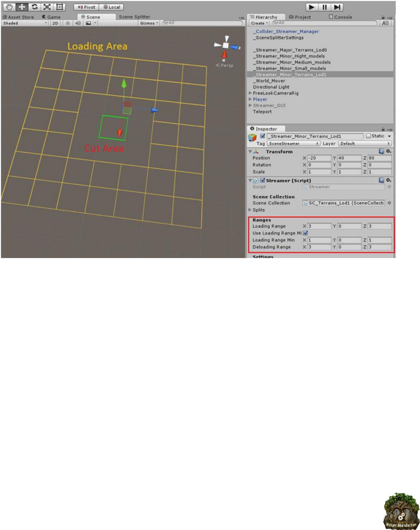Click the Inspector lock icon

383,129
